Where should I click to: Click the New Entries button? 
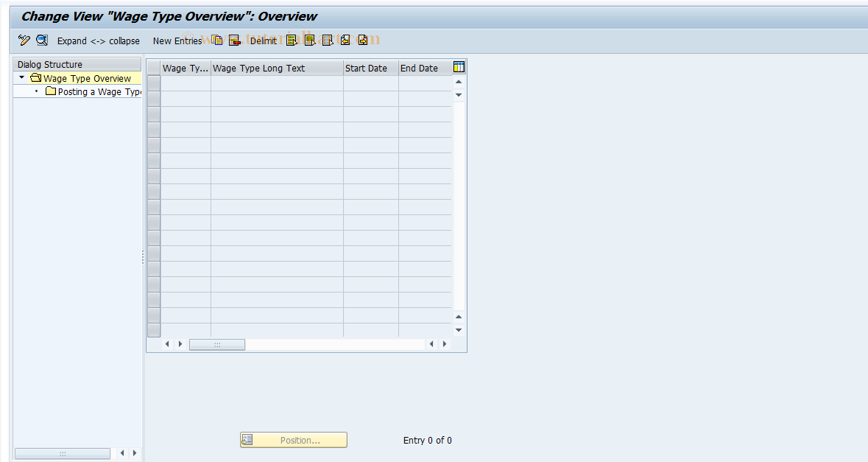(x=177, y=41)
